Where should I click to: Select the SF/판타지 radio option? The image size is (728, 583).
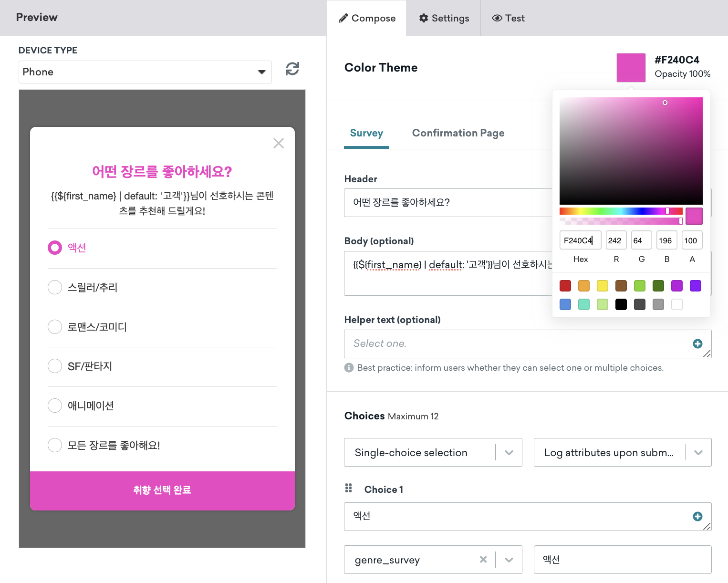(55, 366)
